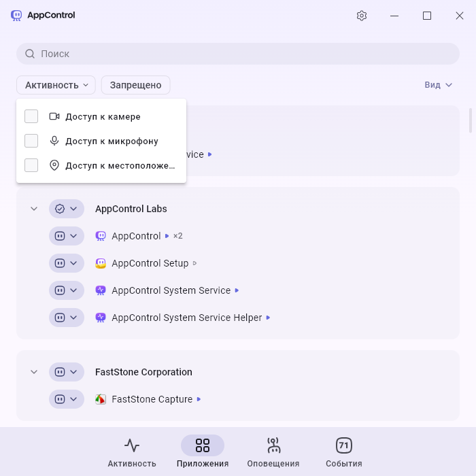Click AppControl System Service Helper app icon
The image size is (476, 476).
101,318
